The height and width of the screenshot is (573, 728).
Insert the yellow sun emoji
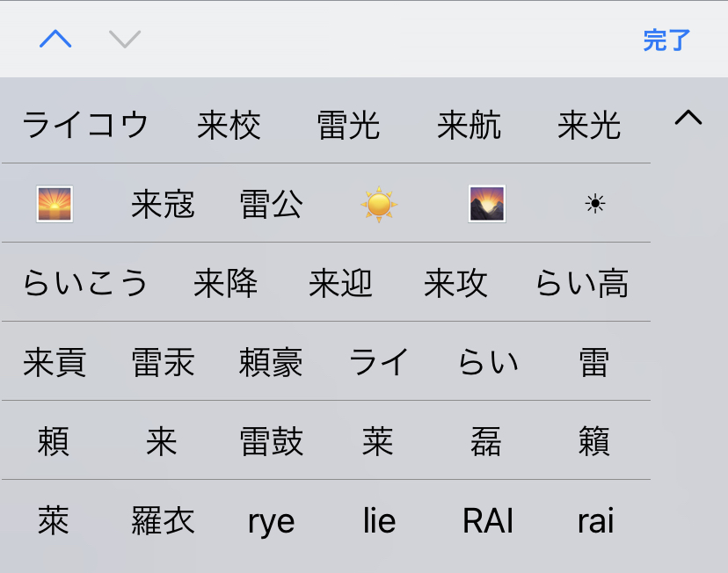379,205
